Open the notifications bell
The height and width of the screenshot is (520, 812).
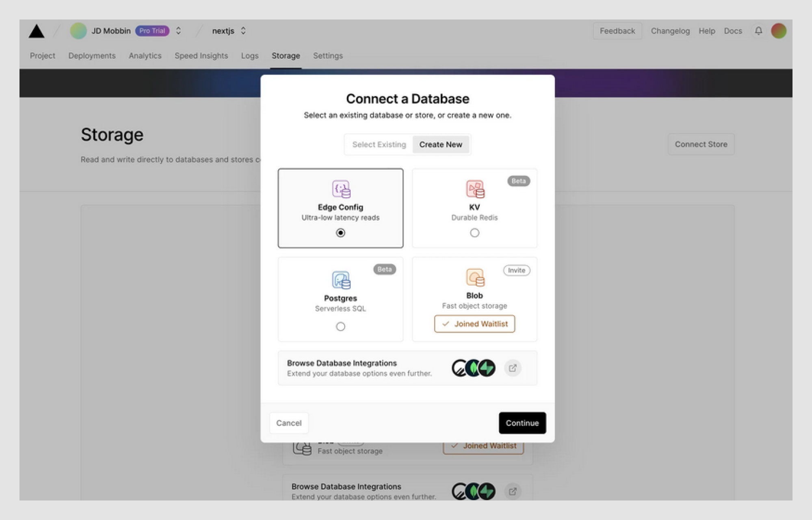coord(758,31)
